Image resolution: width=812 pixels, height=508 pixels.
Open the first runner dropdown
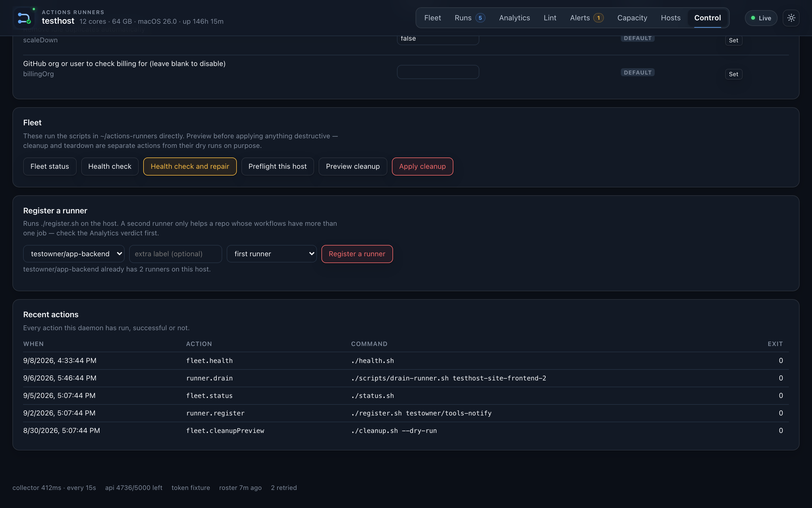point(272,254)
